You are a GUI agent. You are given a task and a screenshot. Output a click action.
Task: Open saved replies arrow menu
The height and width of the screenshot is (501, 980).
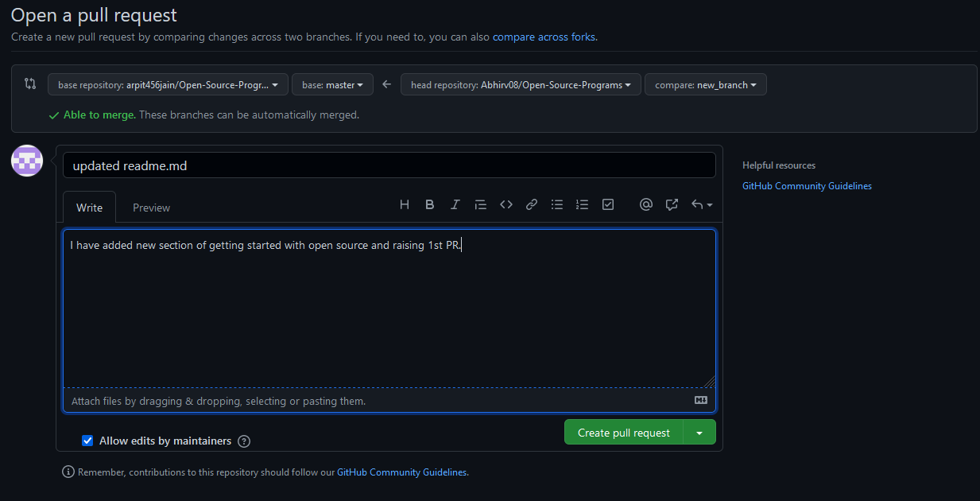click(x=702, y=205)
